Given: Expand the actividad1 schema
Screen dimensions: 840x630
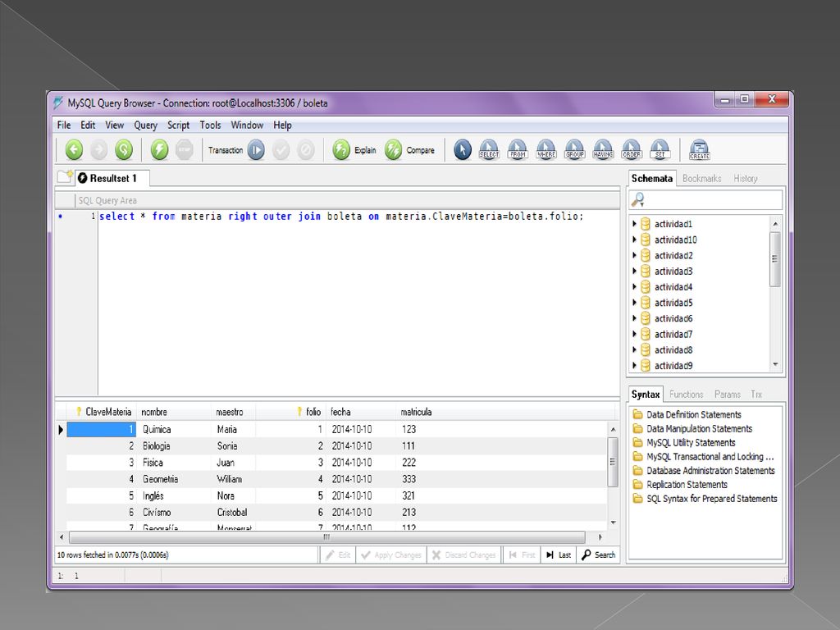Looking at the screenshot, I should (x=634, y=224).
